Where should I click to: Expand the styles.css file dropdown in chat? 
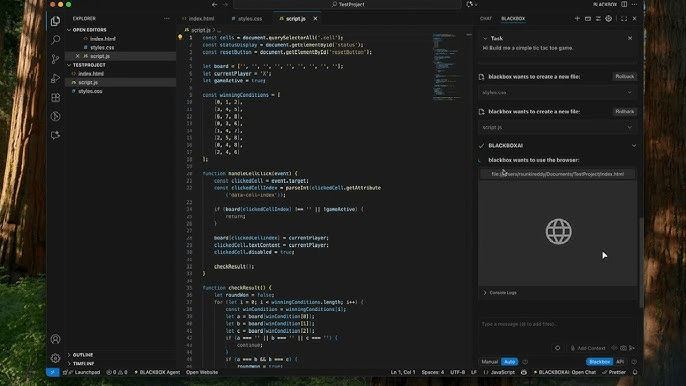point(630,92)
